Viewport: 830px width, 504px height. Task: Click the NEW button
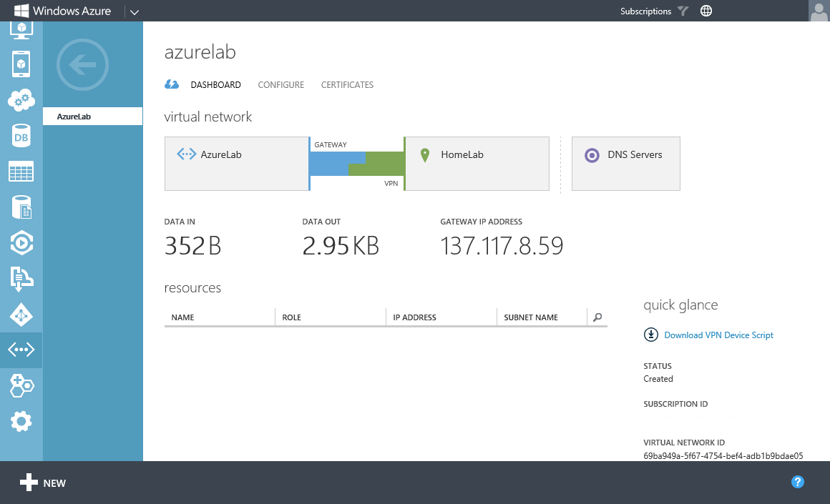tap(43, 483)
